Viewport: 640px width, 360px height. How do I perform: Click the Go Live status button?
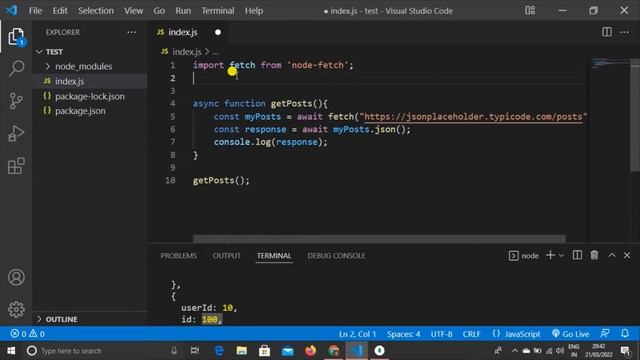(570, 334)
